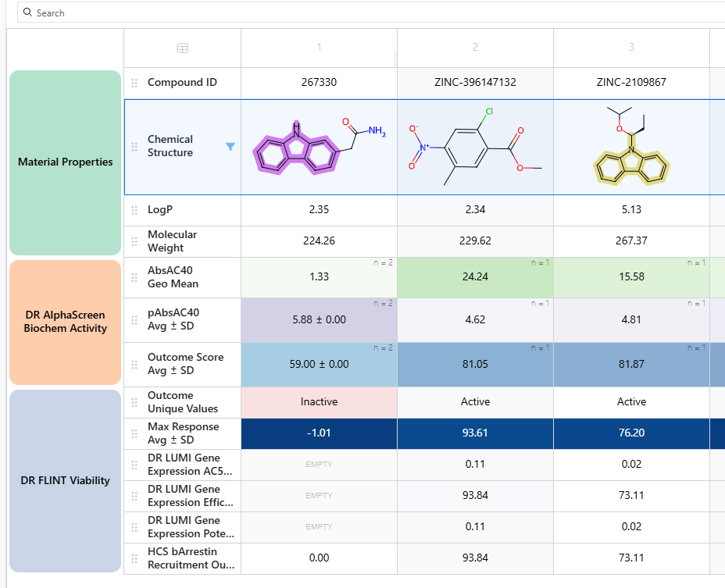The width and height of the screenshot is (725, 588).
Task: Click the HCS bArrestin Recruitment row label
Action: [x=191, y=558]
